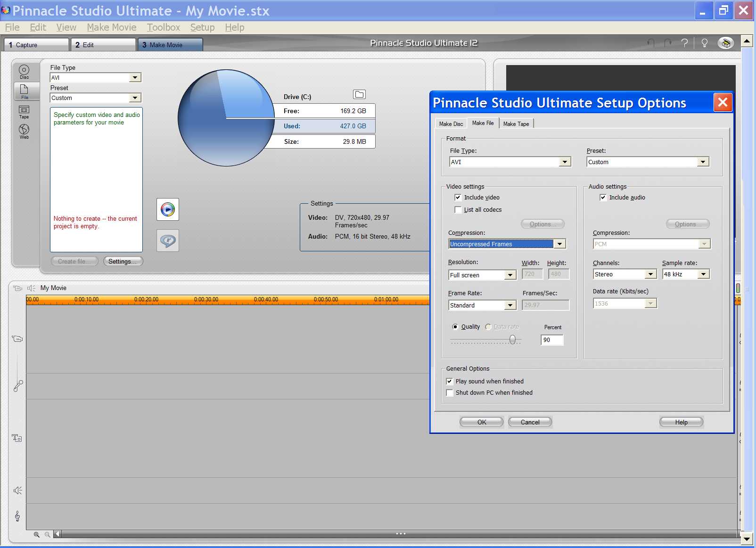The width and height of the screenshot is (756, 548).
Task: Switch to Make Disc tab
Action: click(x=451, y=124)
